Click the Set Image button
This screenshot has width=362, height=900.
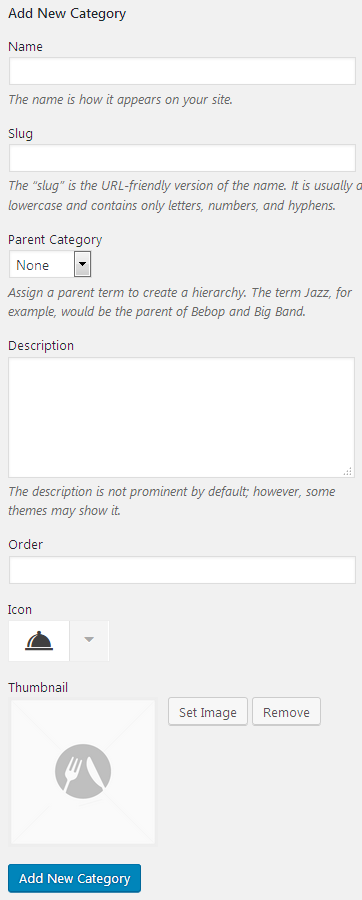[208, 712]
